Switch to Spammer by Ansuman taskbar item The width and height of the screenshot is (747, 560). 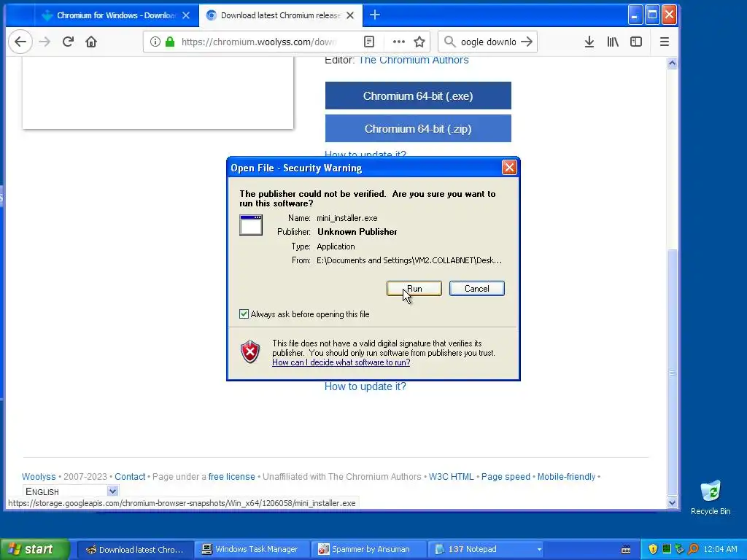[x=368, y=549]
